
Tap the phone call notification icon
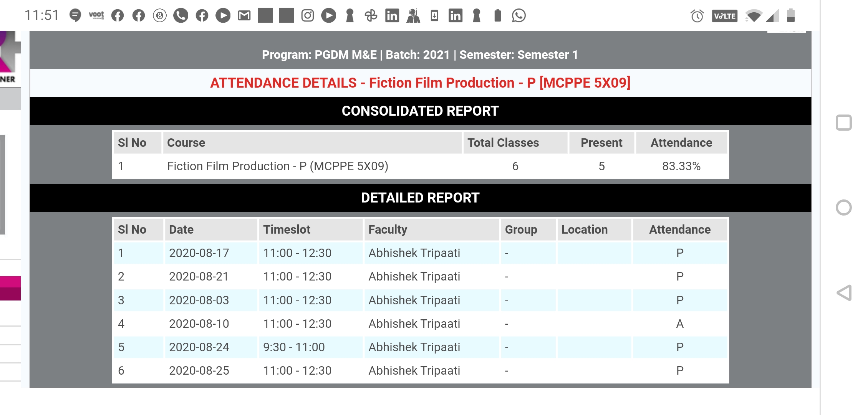181,15
